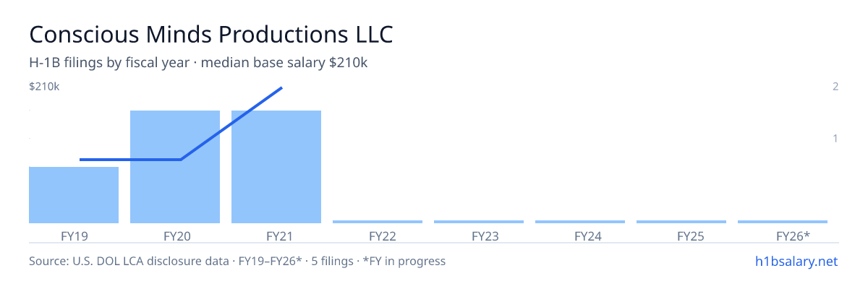Click the FY21 filings bar
The height and width of the screenshot is (289, 868).
276,167
